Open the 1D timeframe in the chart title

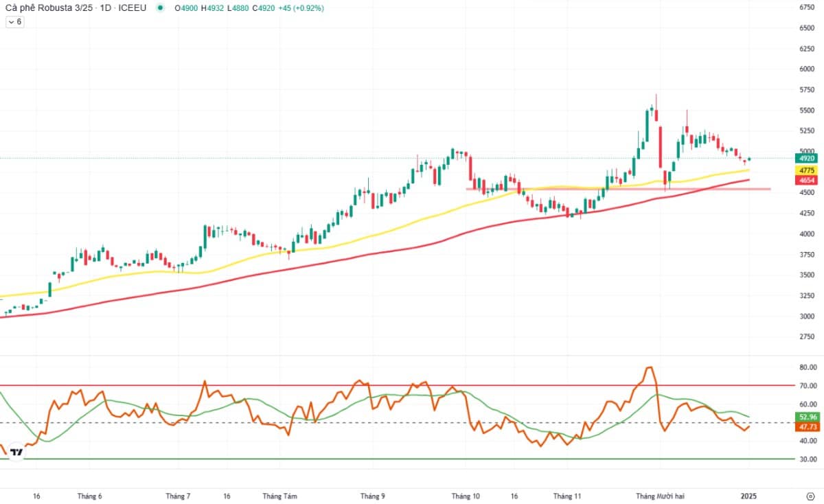[109, 8]
